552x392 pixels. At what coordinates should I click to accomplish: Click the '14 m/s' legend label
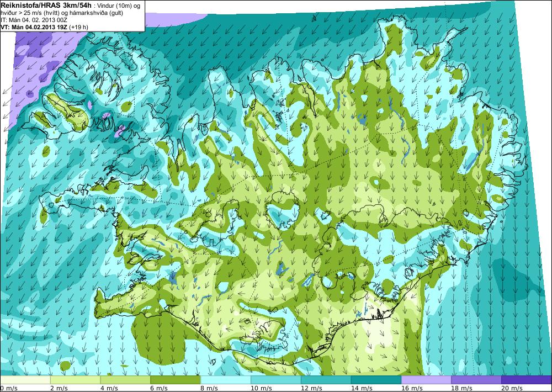point(362,388)
